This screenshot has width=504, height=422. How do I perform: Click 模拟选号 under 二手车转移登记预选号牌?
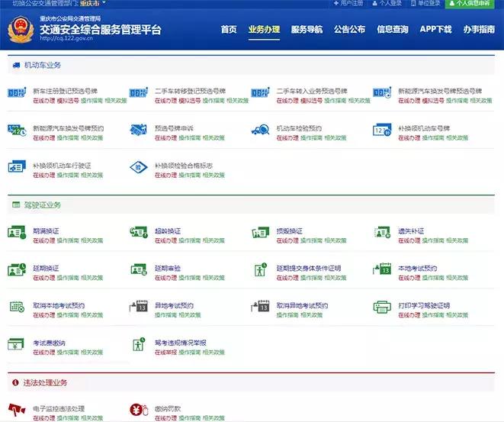190,101
